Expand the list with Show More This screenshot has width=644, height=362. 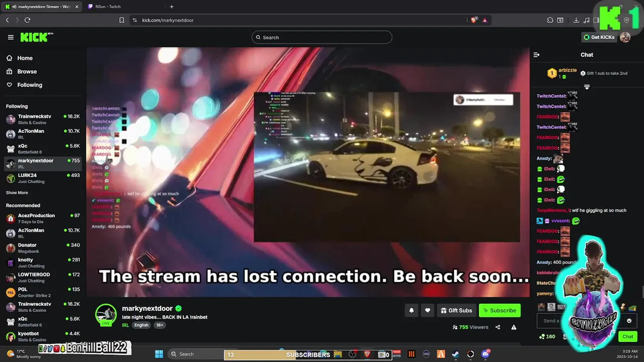tap(17, 193)
